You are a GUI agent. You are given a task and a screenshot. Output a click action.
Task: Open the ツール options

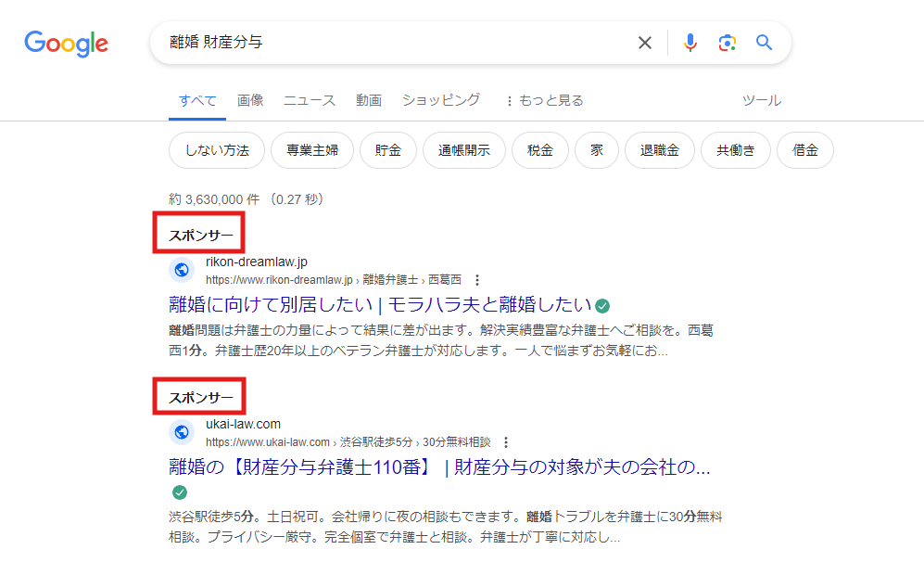pos(762,100)
